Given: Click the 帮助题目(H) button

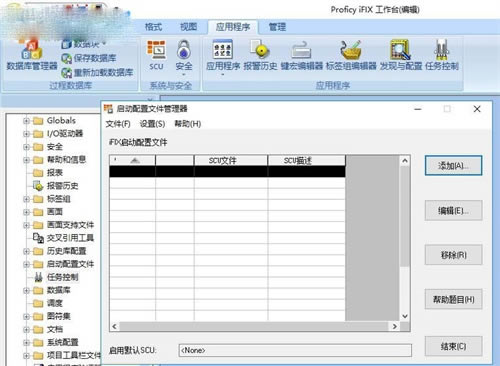Looking at the screenshot, I should (453, 299).
